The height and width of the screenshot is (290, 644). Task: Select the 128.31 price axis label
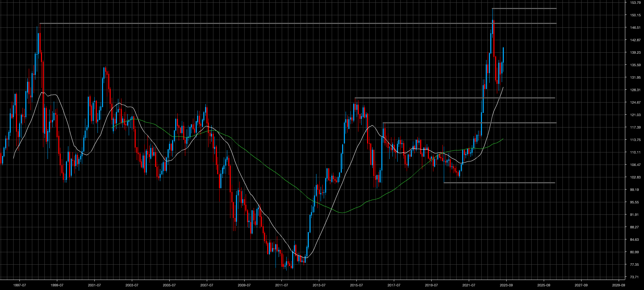(635, 90)
